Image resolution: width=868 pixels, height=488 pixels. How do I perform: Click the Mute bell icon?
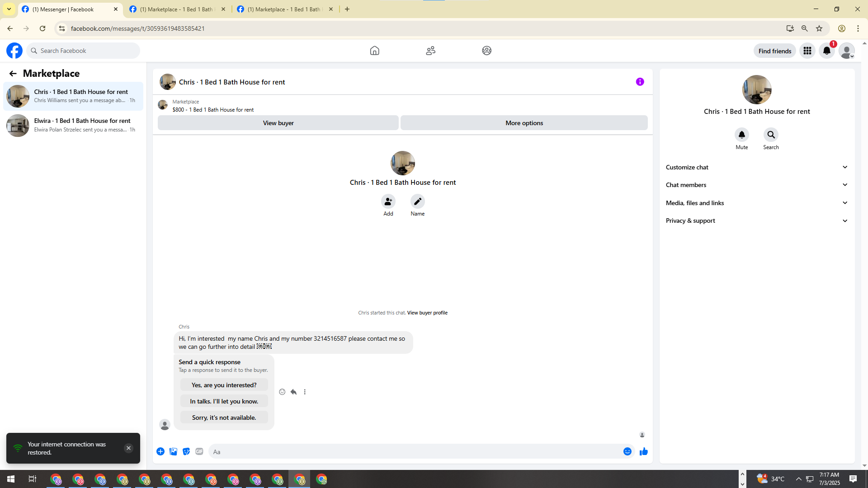point(741,135)
